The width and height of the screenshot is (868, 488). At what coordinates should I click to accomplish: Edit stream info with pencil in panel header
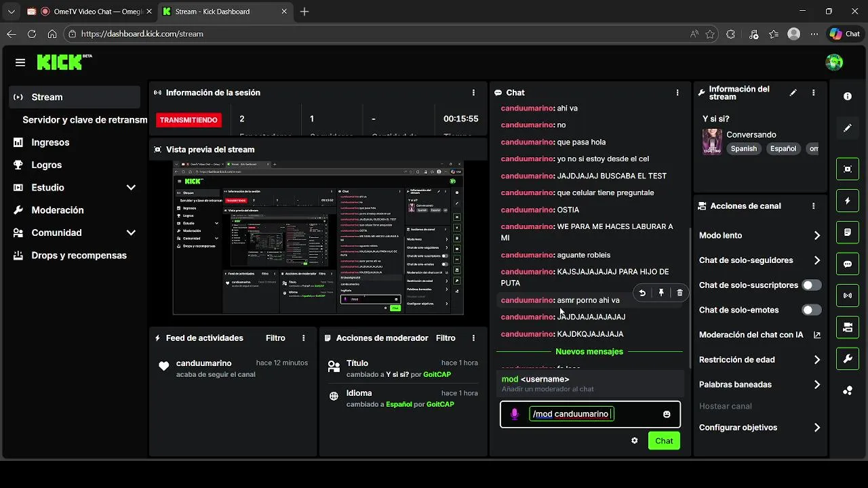[x=793, y=93]
